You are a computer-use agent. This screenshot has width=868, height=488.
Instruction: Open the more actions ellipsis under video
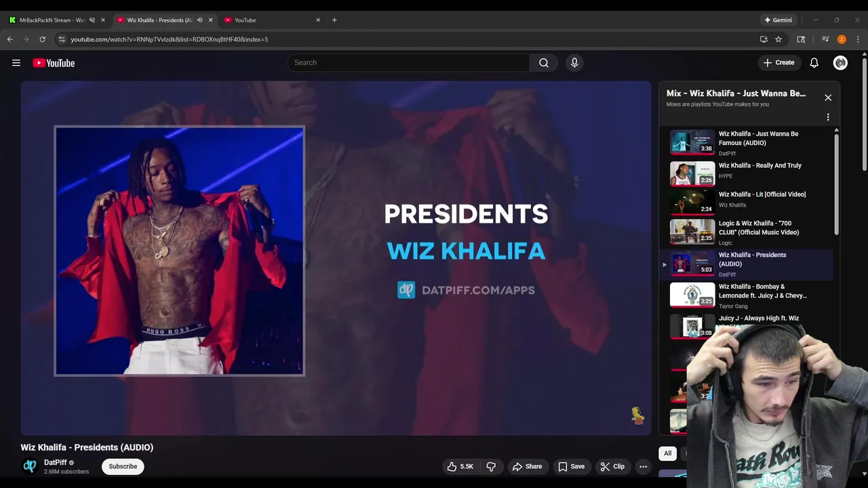(x=643, y=466)
